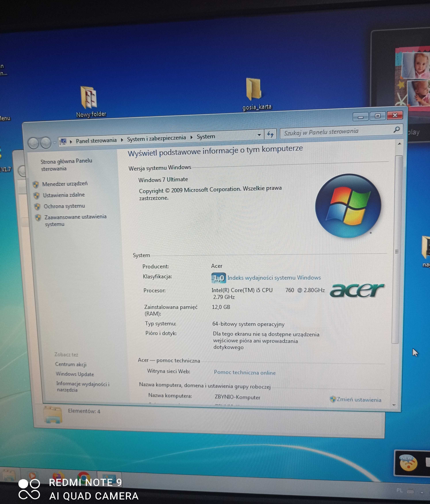The width and height of the screenshot is (430, 504).
Task: Open Ustawienia zdalne link
Action: tap(64, 195)
